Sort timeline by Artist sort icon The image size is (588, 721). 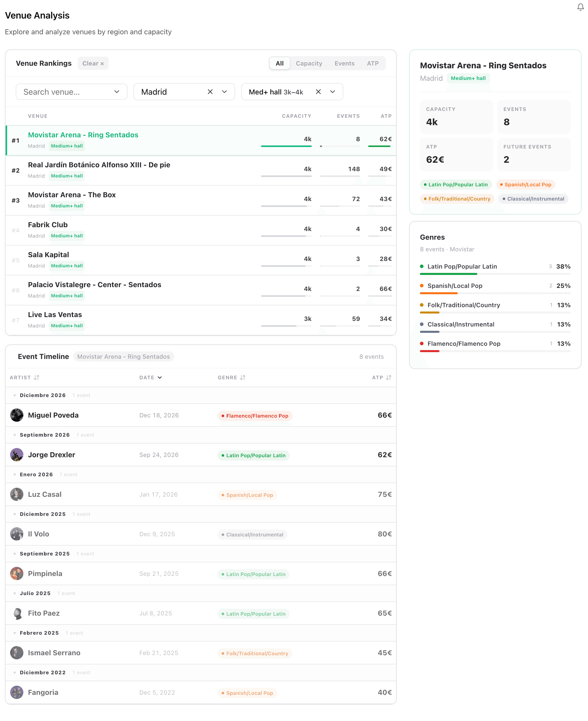[37, 377]
